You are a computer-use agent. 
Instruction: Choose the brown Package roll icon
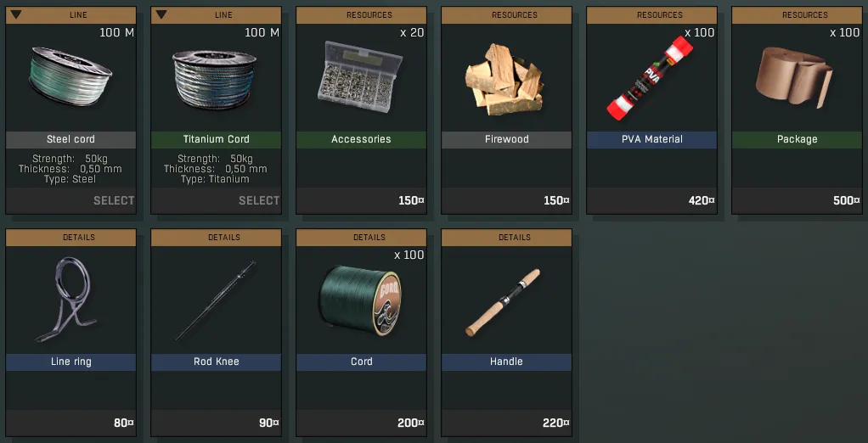(x=794, y=76)
